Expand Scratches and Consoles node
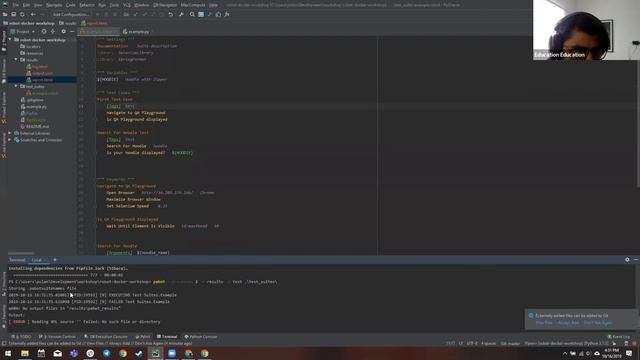The height and width of the screenshot is (360, 640). 10,140
